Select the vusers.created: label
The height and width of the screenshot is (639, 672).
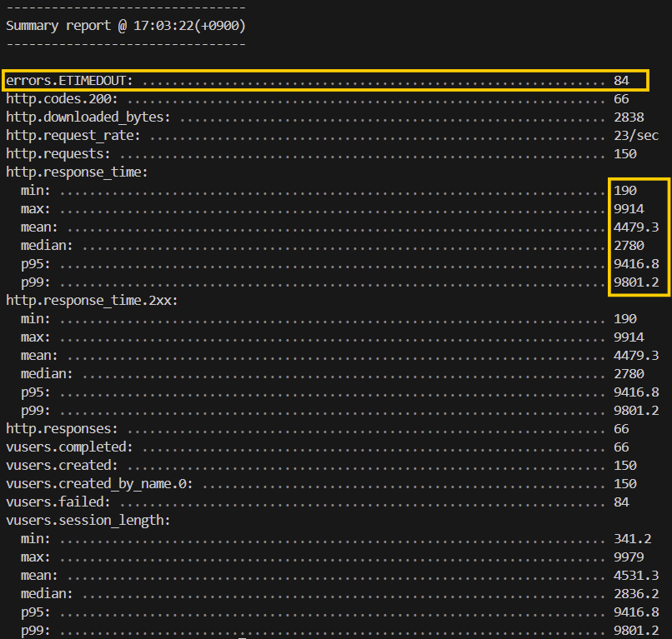pos(62,466)
